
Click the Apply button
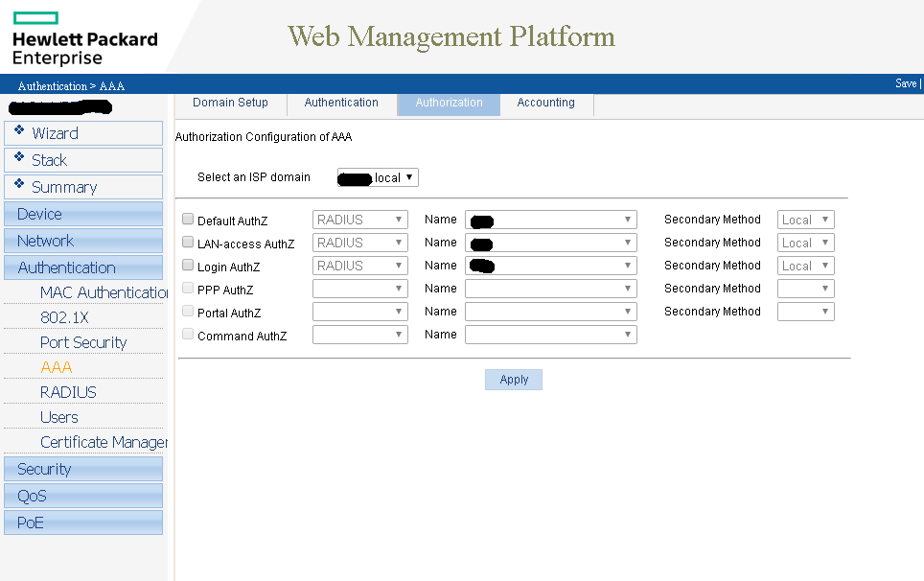coord(514,380)
